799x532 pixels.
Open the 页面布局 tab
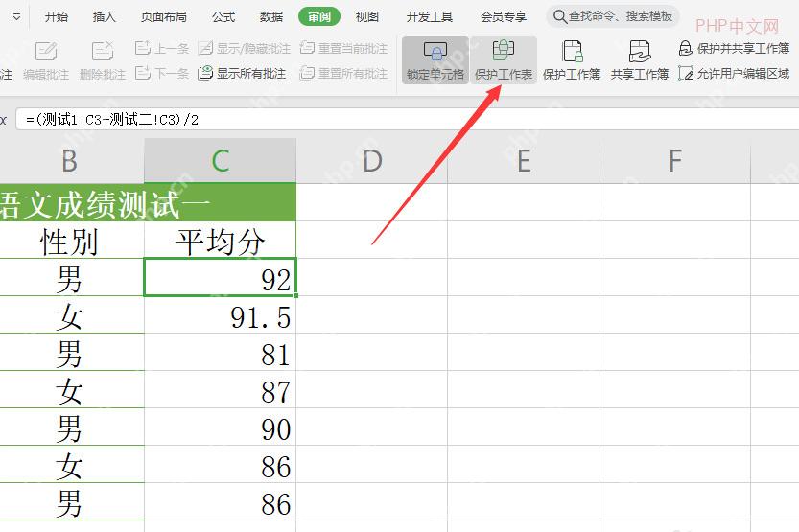click(x=164, y=17)
